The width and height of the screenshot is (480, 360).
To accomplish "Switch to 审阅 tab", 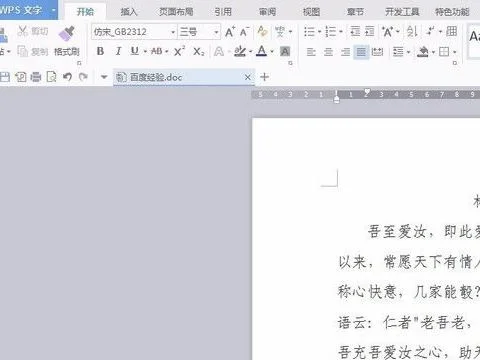I will coord(267,12).
